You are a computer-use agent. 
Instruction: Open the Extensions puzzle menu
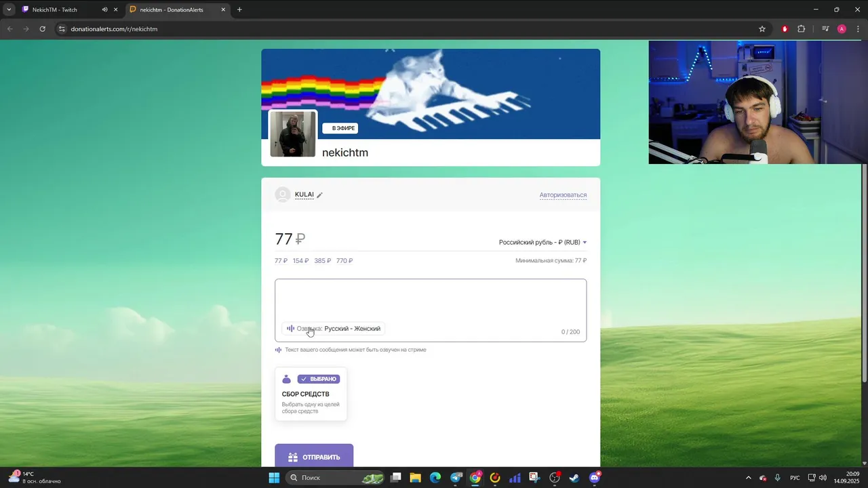(x=801, y=29)
